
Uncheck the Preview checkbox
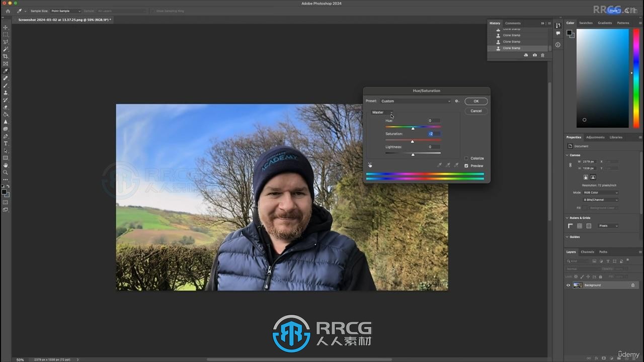(466, 166)
